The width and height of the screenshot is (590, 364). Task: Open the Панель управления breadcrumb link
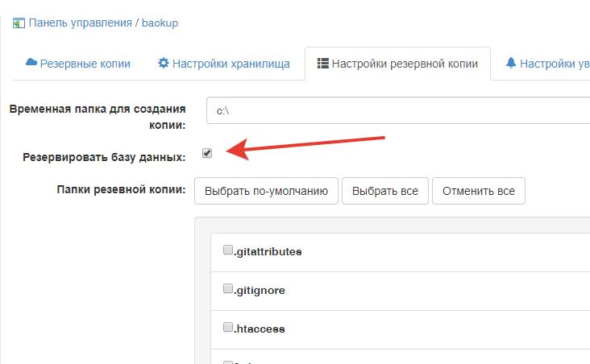pos(80,23)
